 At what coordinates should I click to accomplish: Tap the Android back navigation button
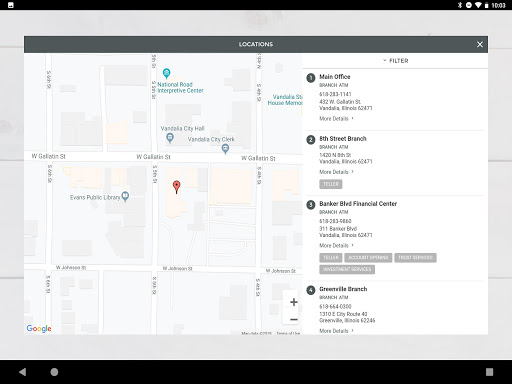pyautogui.click(x=23, y=372)
